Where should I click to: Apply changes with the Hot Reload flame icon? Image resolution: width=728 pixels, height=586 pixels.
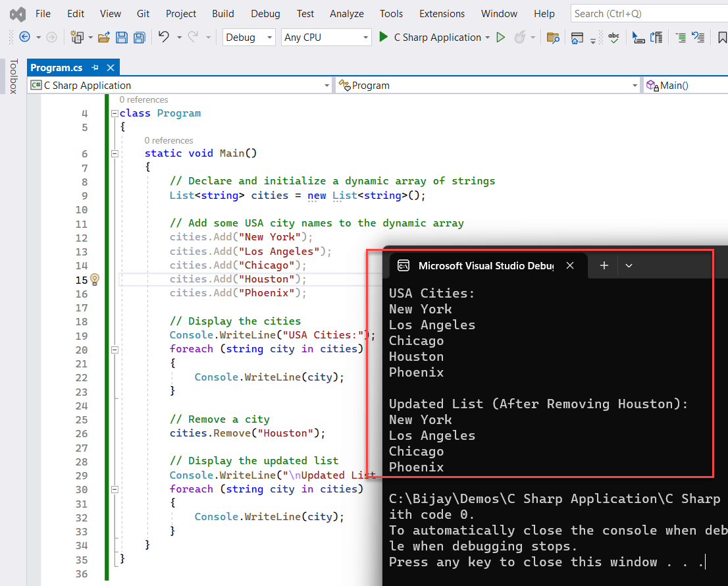point(519,38)
